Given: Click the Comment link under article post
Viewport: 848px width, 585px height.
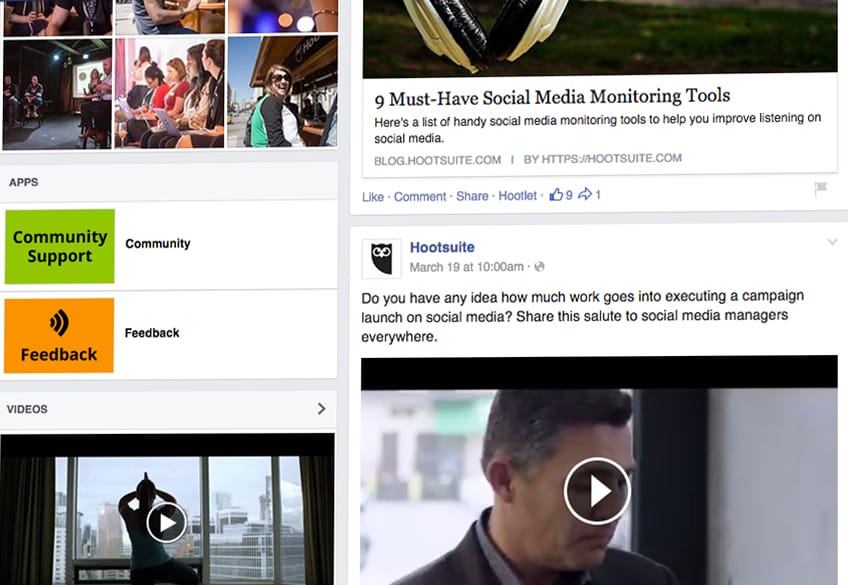Looking at the screenshot, I should click(420, 196).
